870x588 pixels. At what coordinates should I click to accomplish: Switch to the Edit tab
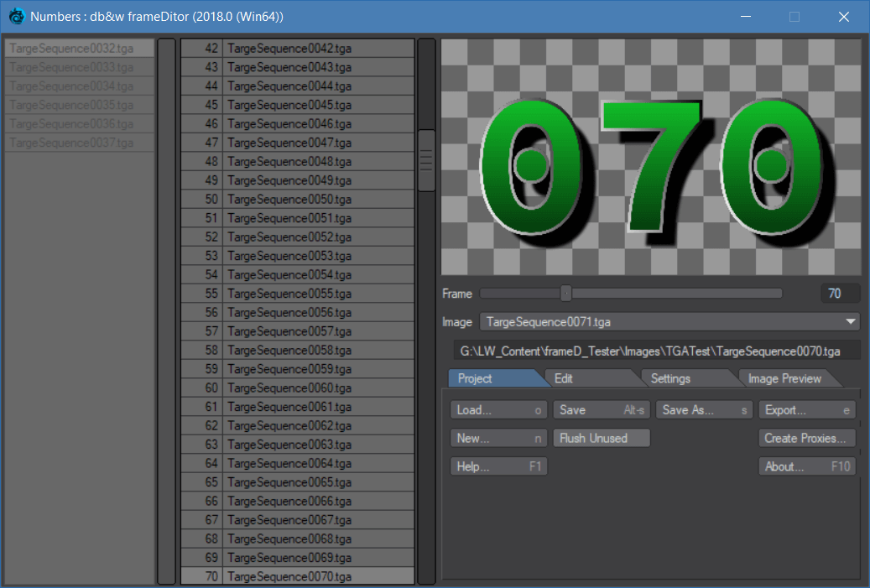click(586, 378)
